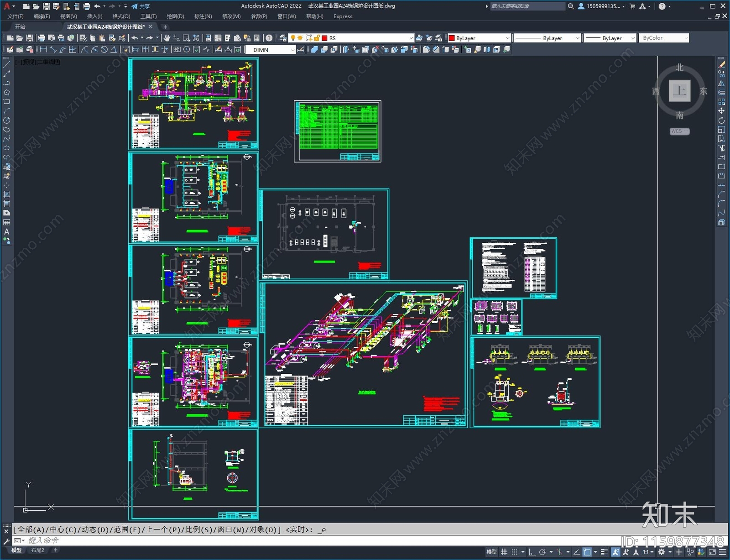Select the Hatch draw tool
730x560 pixels.
click(x=6, y=194)
